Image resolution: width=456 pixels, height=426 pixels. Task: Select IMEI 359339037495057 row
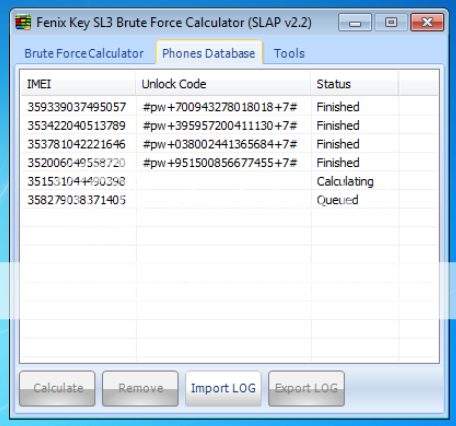point(229,107)
